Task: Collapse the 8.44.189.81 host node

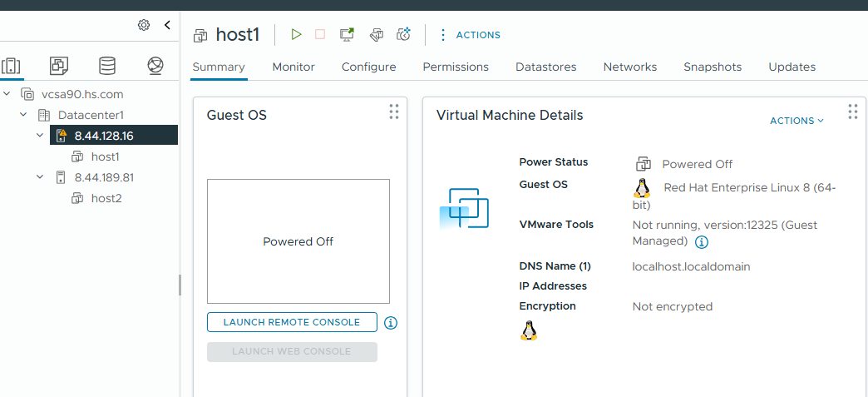Action: pos(40,177)
